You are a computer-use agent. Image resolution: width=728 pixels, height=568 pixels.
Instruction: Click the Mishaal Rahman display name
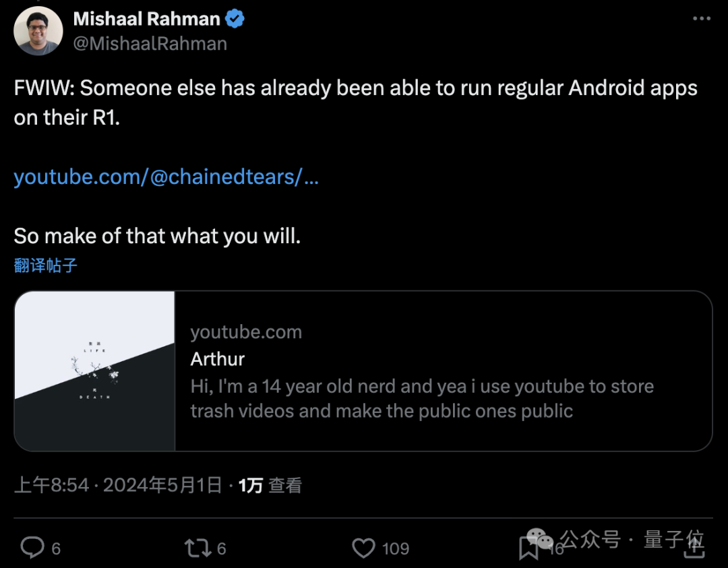tap(146, 19)
